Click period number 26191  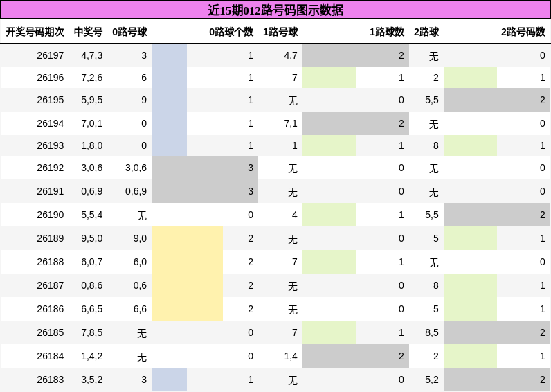pos(51,191)
